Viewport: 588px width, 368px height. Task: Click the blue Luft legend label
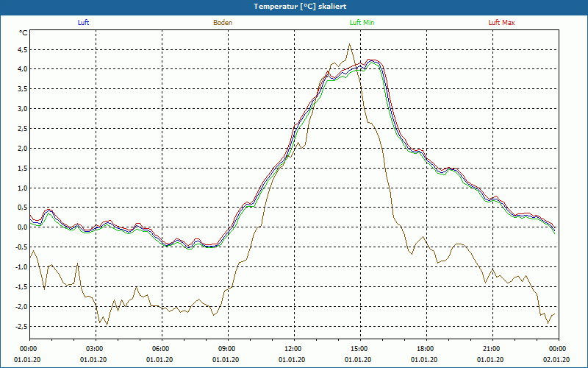click(x=83, y=23)
